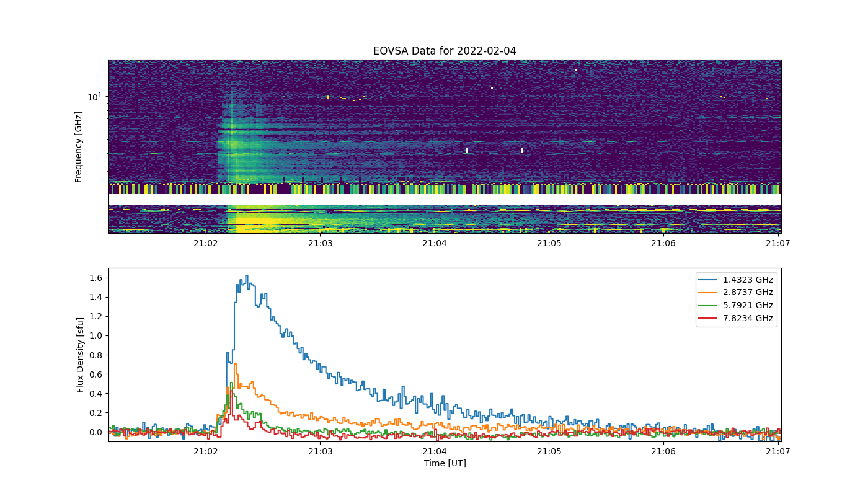Click the white data gap band in the spectrogram
The width and height of the screenshot is (868, 496).
click(445, 200)
